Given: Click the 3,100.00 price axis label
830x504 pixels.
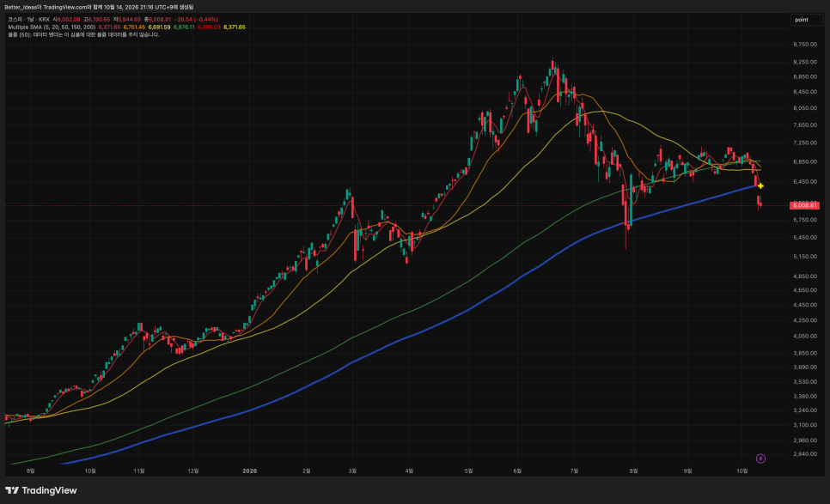Looking at the screenshot, I should (805, 425).
